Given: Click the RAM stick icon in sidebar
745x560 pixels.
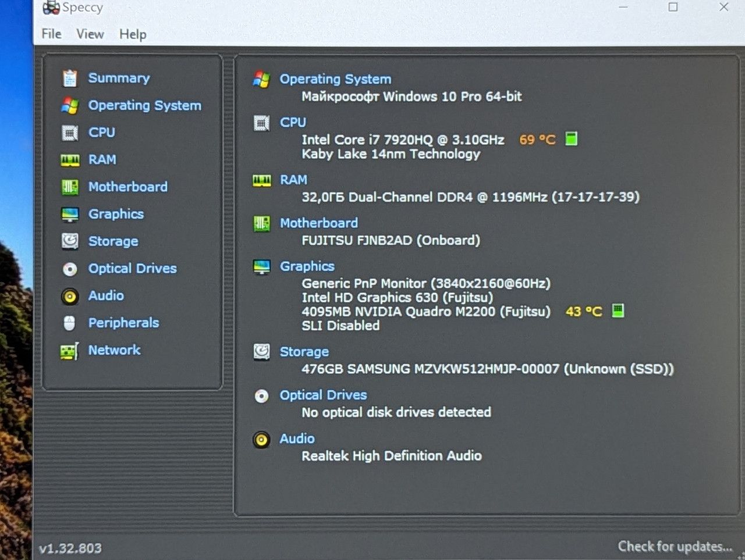Looking at the screenshot, I should pos(70,160).
